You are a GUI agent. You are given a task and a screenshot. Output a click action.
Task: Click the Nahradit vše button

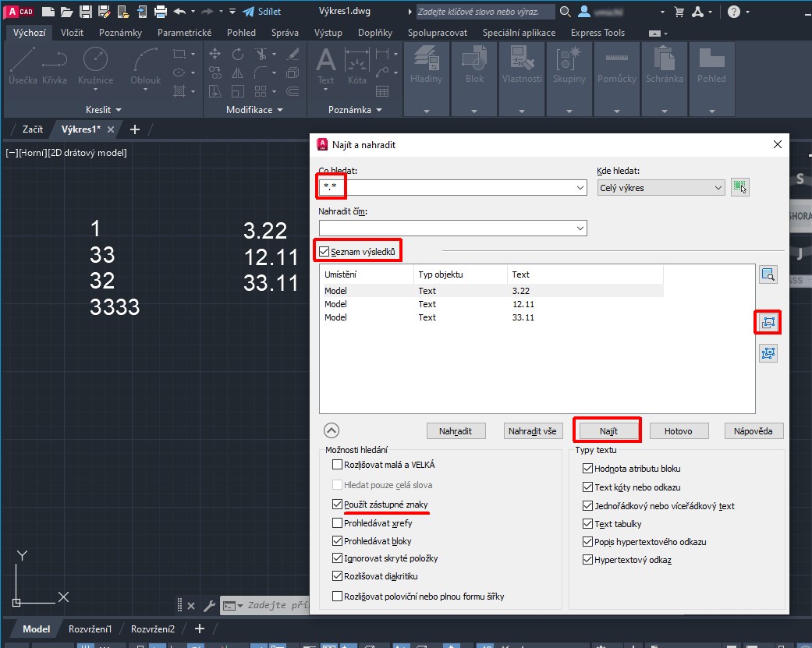tap(533, 430)
